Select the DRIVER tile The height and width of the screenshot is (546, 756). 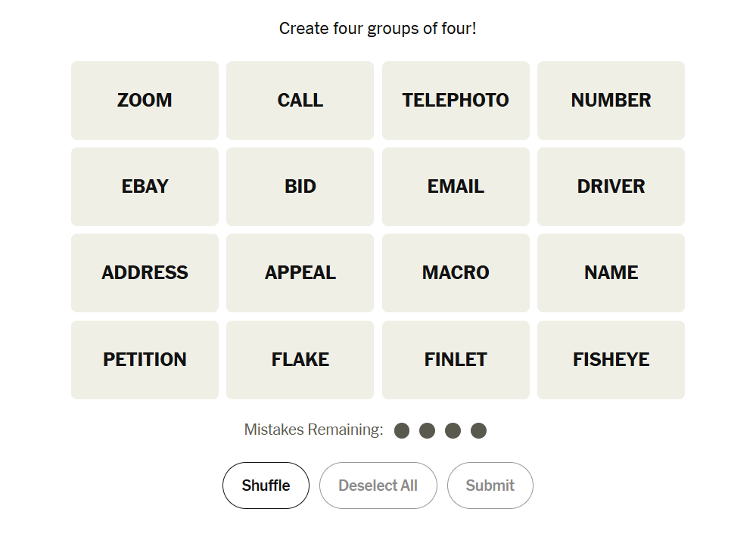coord(611,187)
